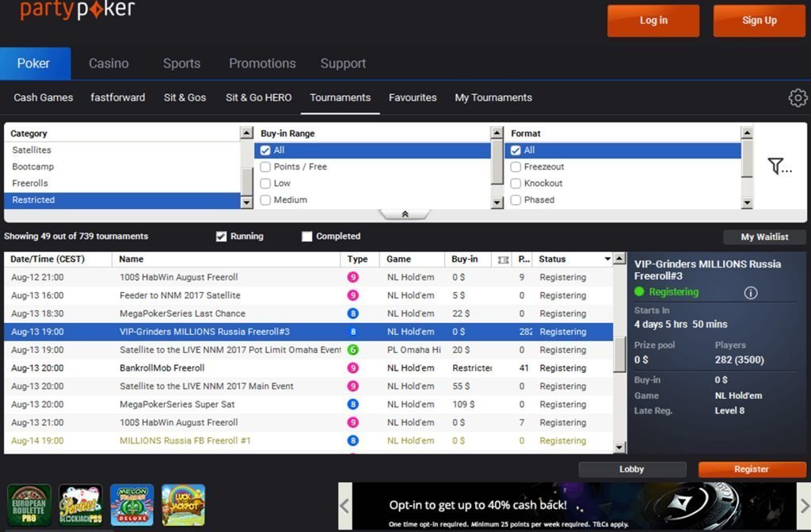Uncheck All in Buy-in Range
Screen dimensions: 811x532
tap(265, 150)
